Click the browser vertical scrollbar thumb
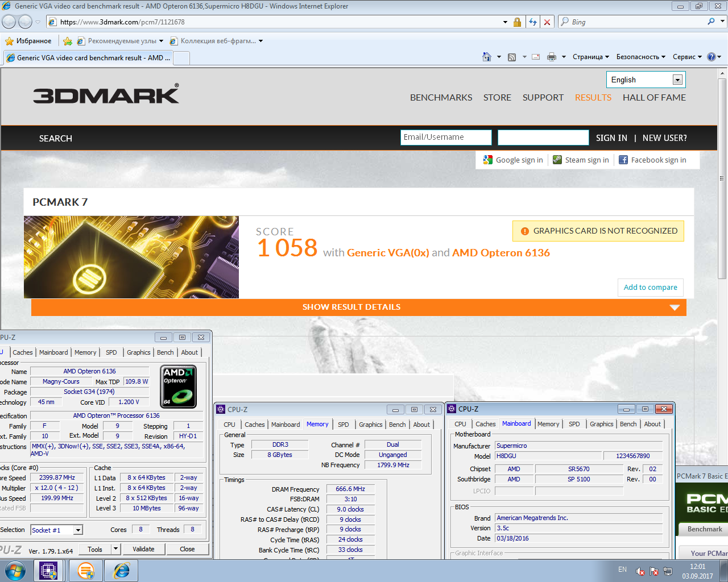This screenshot has width=728, height=582. [x=722, y=178]
